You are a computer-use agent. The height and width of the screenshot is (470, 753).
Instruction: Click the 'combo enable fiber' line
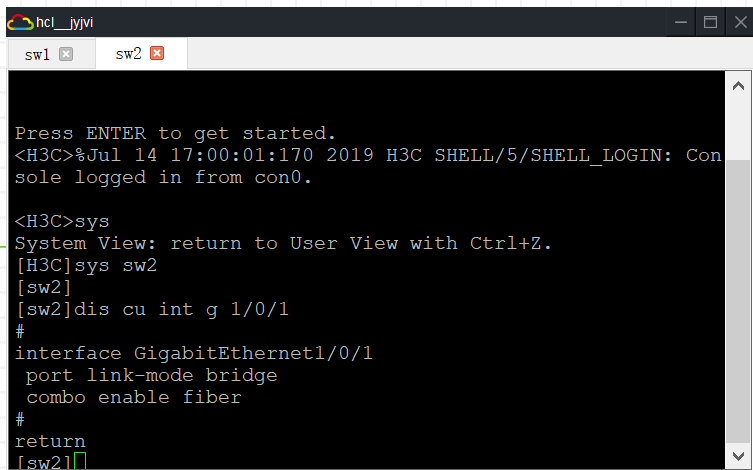click(134, 397)
